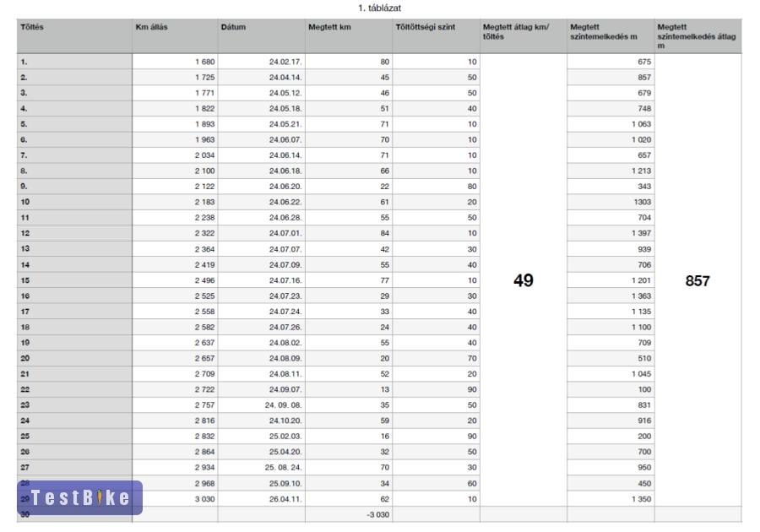Click the '1. táblázat' table title
The width and height of the screenshot is (760, 532).
coord(379,8)
